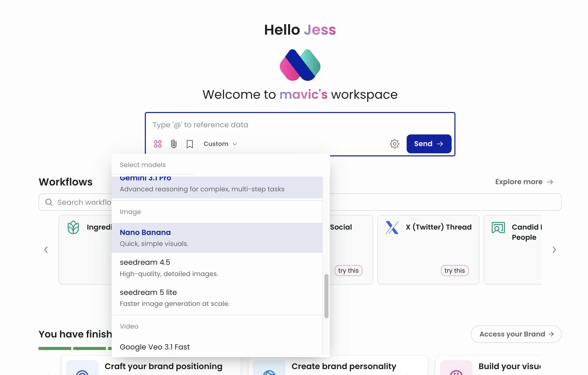The height and width of the screenshot is (375, 588).
Task: Select Google Veo 3.1 Fast video model
Action: (x=217, y=347)
